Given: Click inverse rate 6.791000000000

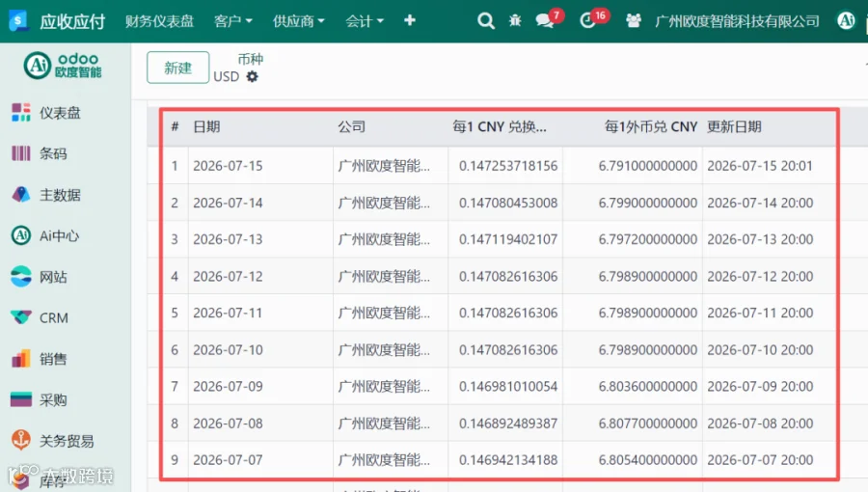Looking at the screenshot, I should (x=648, y=166).
